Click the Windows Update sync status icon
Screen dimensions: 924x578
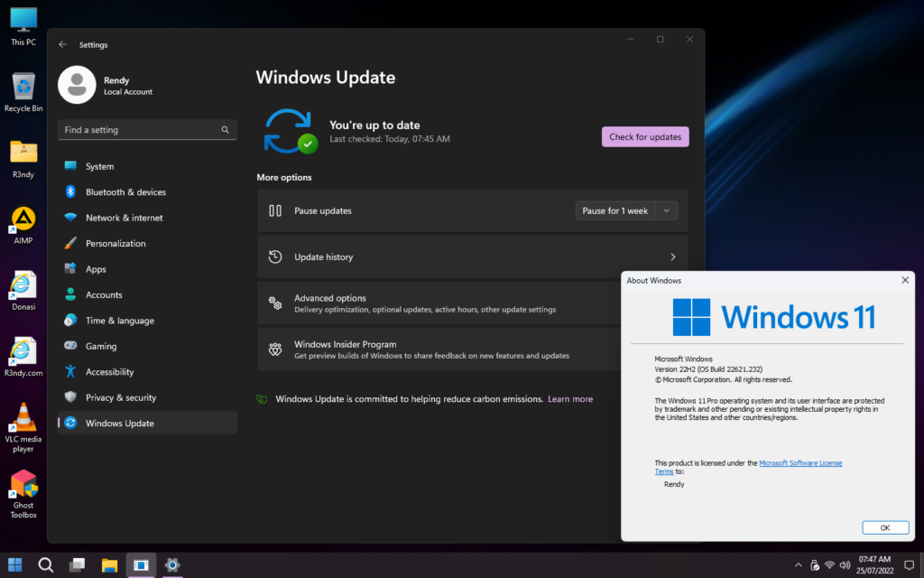pos(291,131)
